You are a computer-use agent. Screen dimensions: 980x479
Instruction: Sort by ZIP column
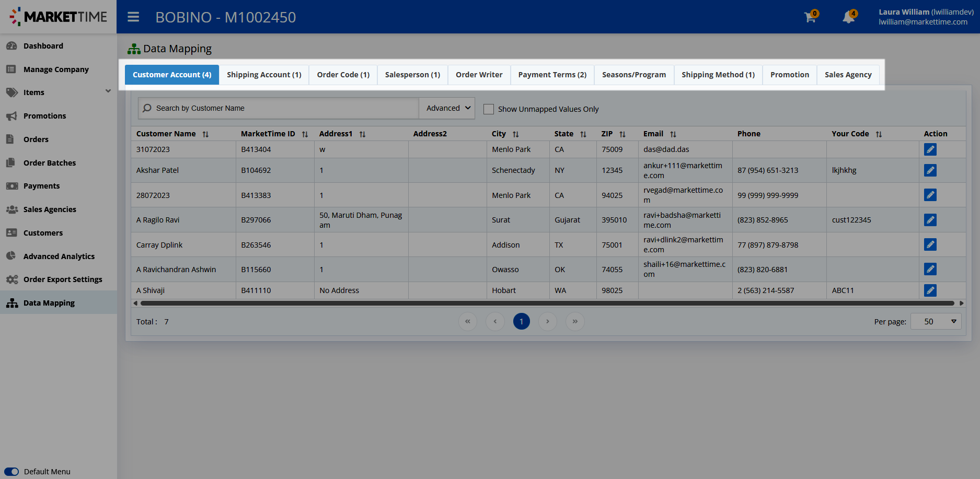[x=622, y=134]
